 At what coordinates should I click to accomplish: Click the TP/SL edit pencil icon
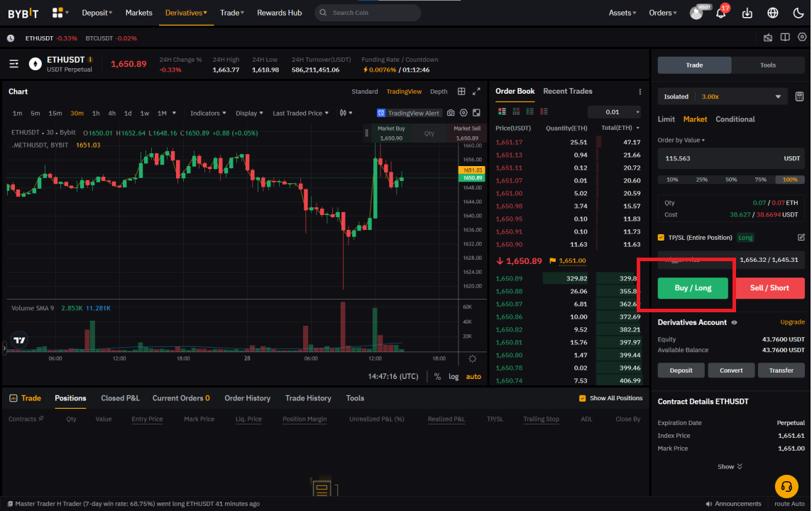[801, 238]
